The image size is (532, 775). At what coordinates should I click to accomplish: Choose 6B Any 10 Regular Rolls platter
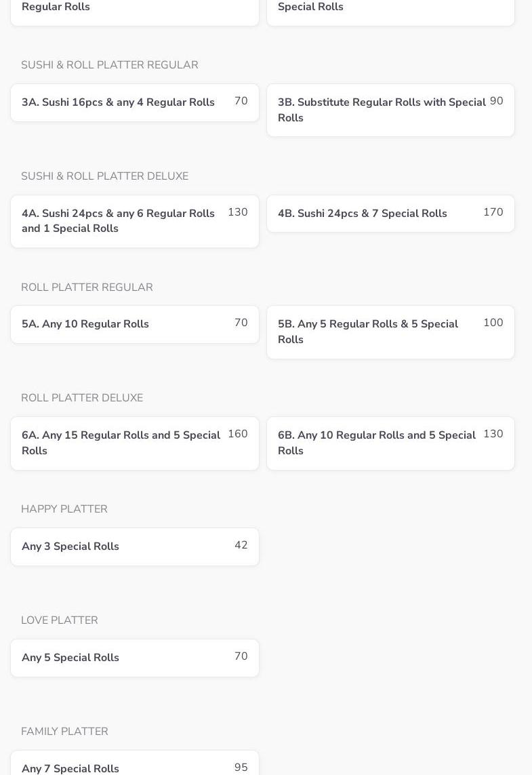(390, 443)
